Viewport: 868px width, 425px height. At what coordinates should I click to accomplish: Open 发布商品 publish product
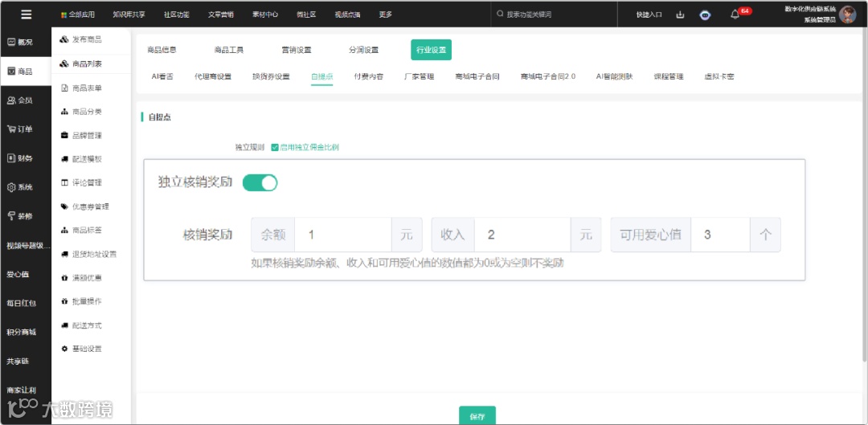point(81,40)
